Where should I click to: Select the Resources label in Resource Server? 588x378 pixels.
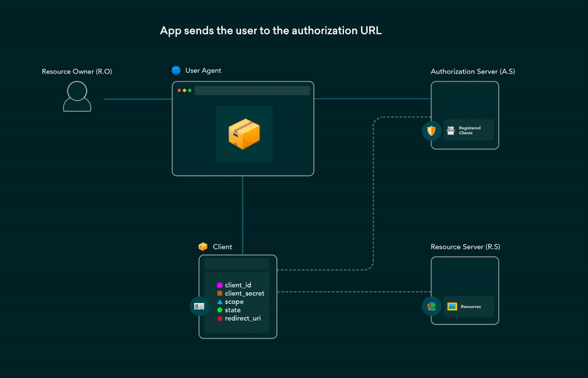pos(470,307)
